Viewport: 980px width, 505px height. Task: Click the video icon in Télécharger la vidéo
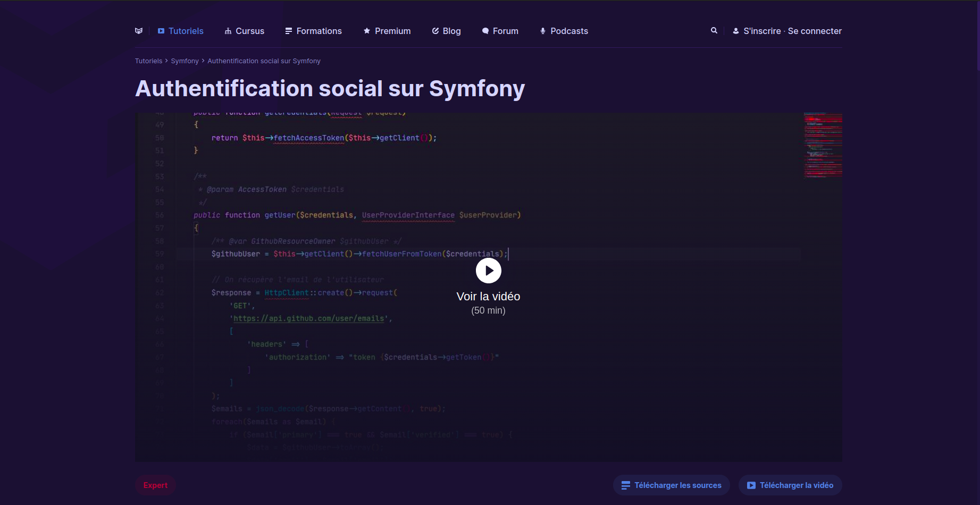tap(751, 485)
